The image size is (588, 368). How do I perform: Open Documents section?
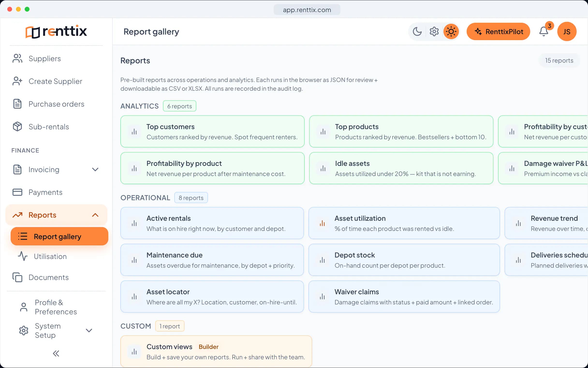[x=56, y=277]
